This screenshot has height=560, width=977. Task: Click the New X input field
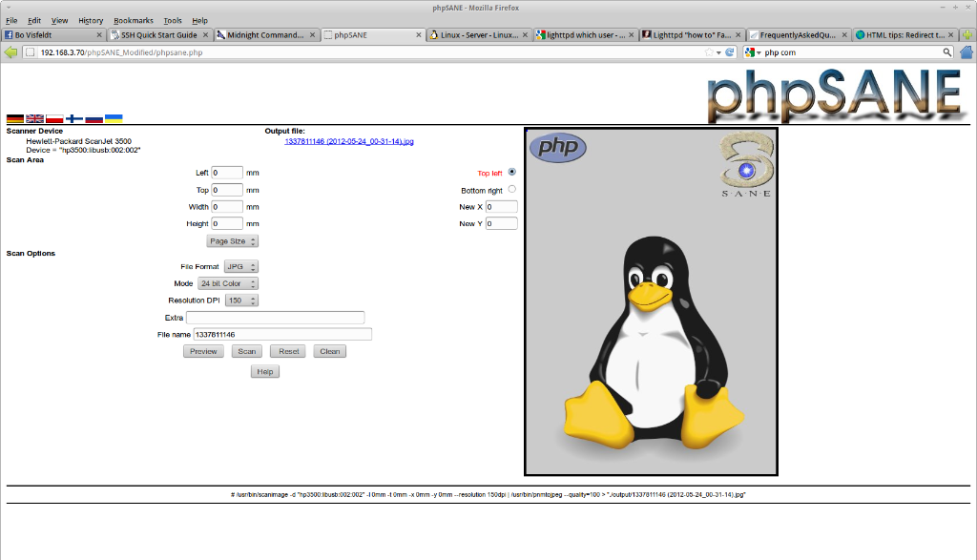pos(502,207)
